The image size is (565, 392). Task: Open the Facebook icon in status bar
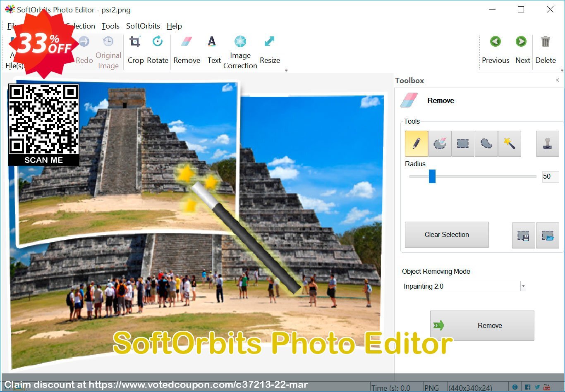coord(527,387)
